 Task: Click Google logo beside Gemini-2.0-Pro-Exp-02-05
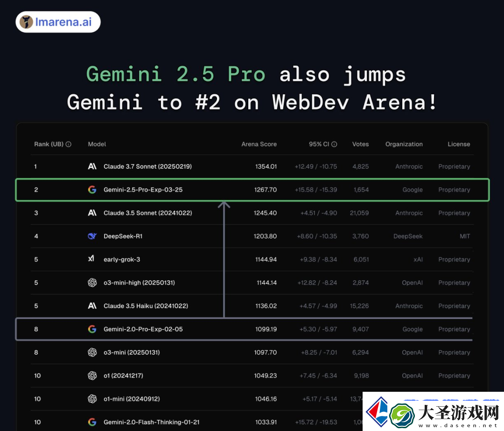pyautogui.click(x=92, y=329)
